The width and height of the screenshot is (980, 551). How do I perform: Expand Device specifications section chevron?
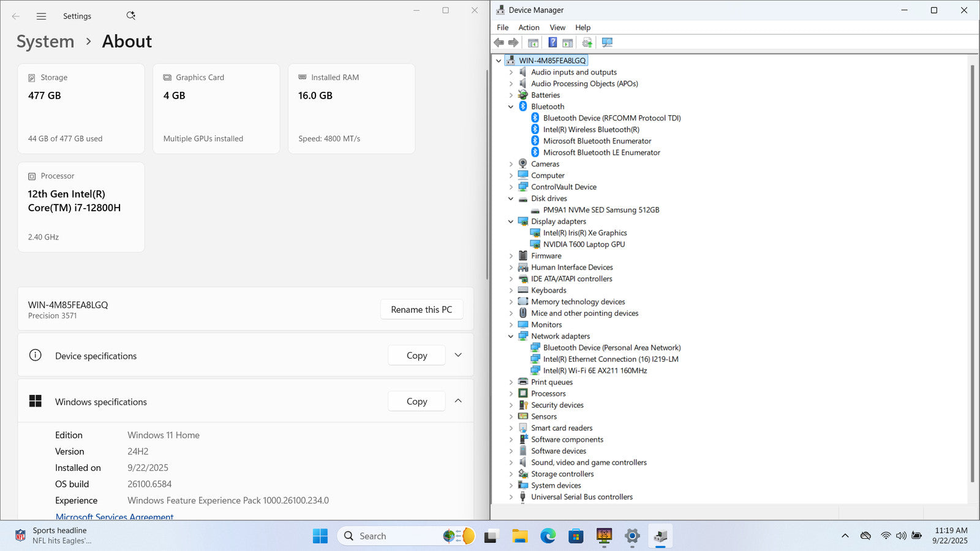click(458, 355)
